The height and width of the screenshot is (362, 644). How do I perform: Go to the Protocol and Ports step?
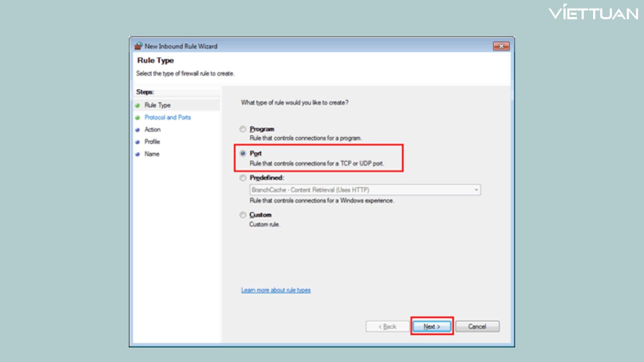[x=168, y=118]
